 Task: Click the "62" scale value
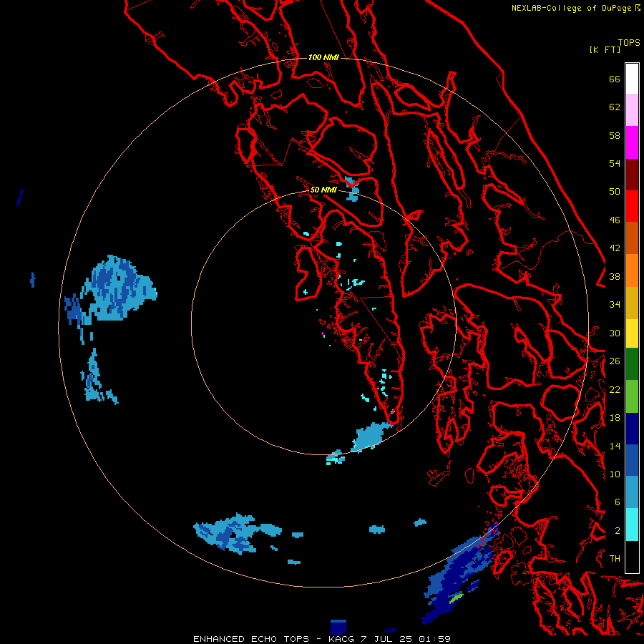615,107
